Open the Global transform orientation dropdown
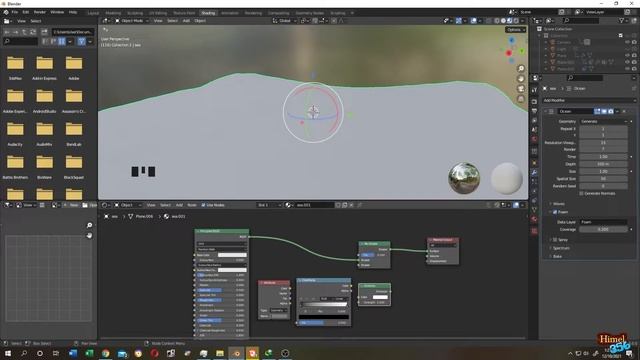Image resolution: width=640 pixels, height=360 pixels. tap(284, 21)
